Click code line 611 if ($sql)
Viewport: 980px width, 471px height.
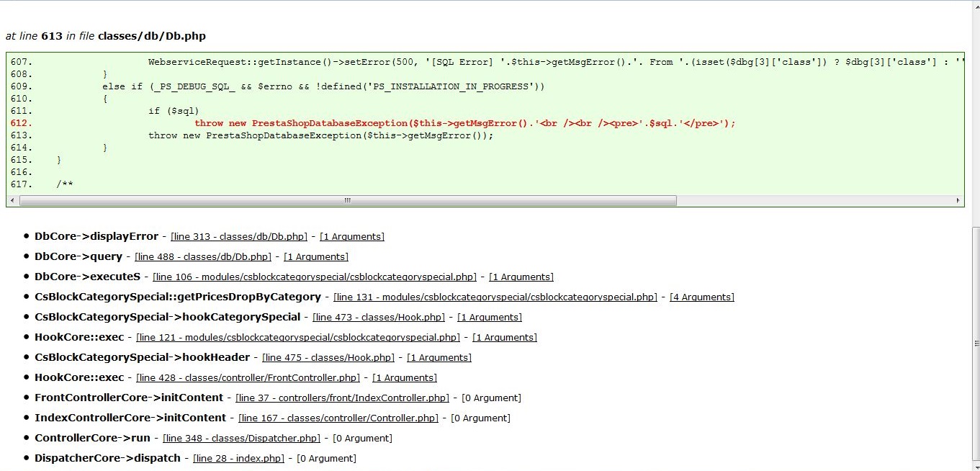click(x=174, y=111)
